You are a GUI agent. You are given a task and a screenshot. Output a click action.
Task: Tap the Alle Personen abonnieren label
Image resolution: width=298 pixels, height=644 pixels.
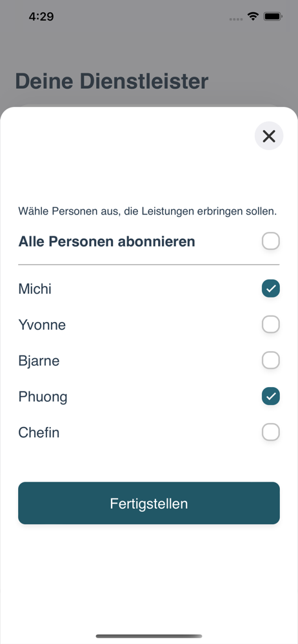coord(106,241)
